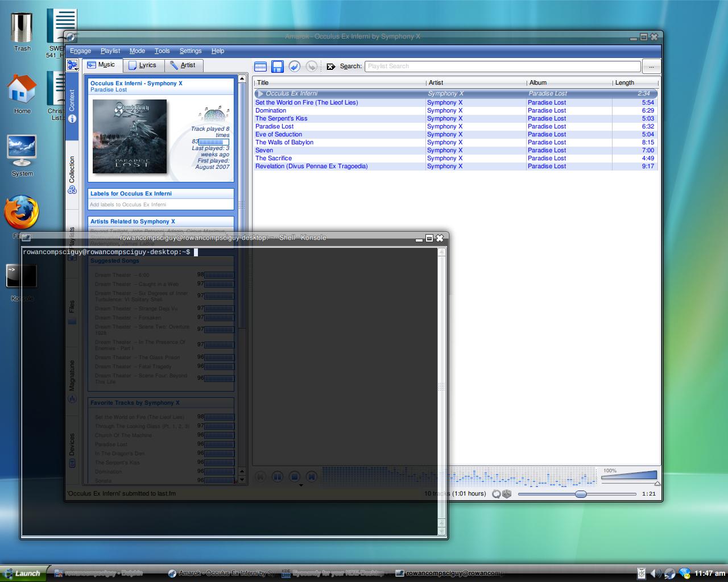The image size is (728, 582).
Task: Sort playlist by the Album column header
Action: (x=569, y=83)
